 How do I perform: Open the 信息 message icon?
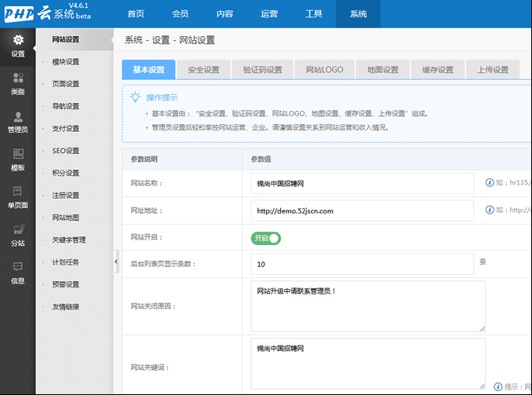pos(18,267)
